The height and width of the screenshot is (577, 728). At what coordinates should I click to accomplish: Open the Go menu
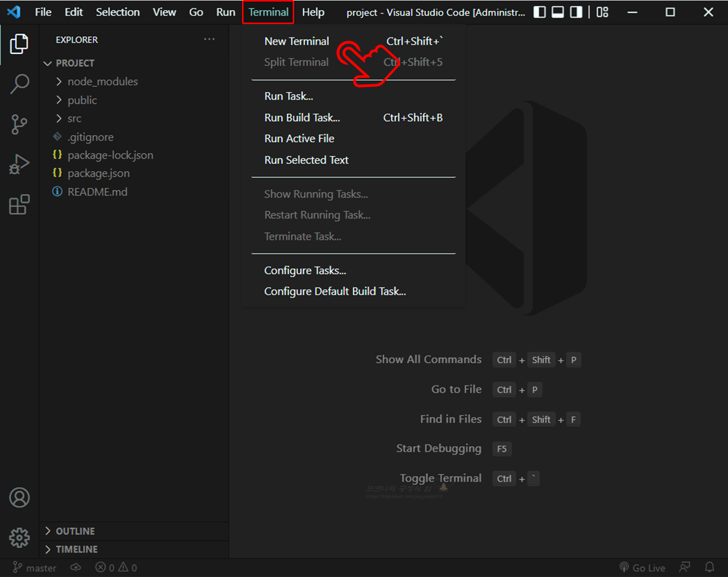tap(196, 12)
